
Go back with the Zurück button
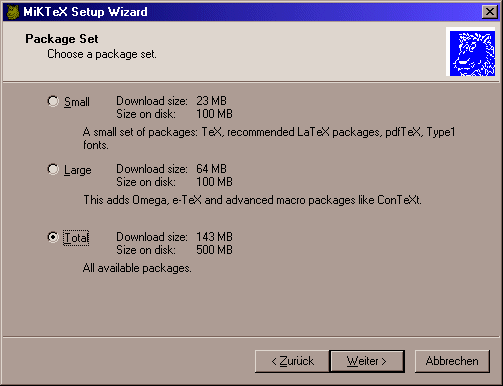292,361
